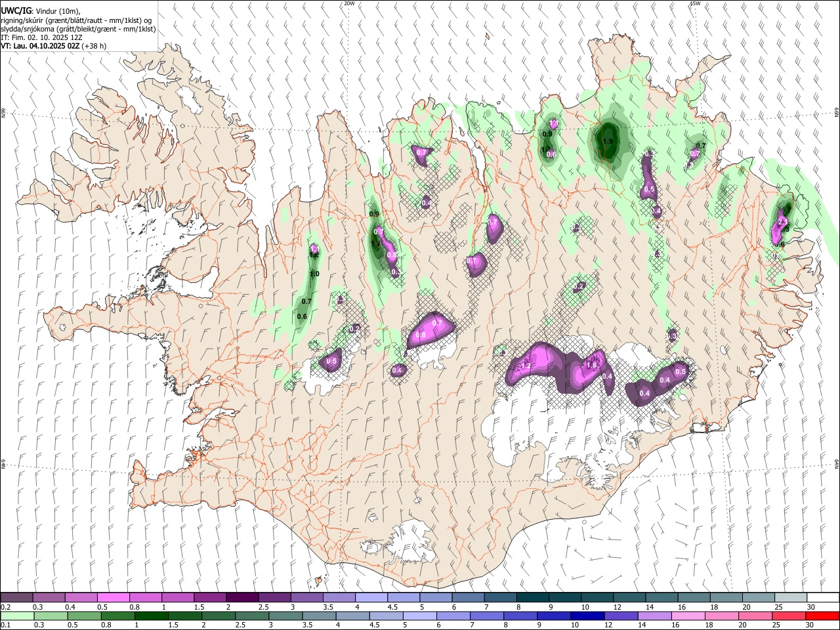
Task: Click the navy blue rain swatch between 10 and 12
Action: (x=587, y=616)
